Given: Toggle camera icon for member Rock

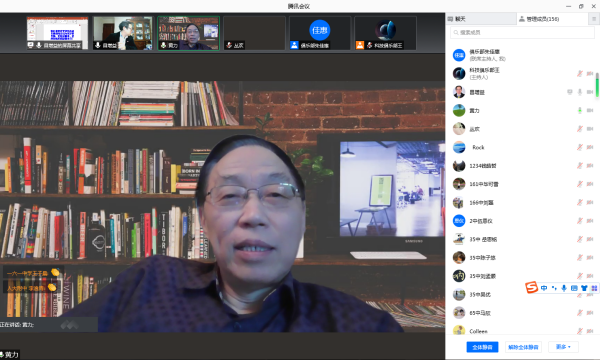Looking at the screenshot, I should [x=590, y=147].
